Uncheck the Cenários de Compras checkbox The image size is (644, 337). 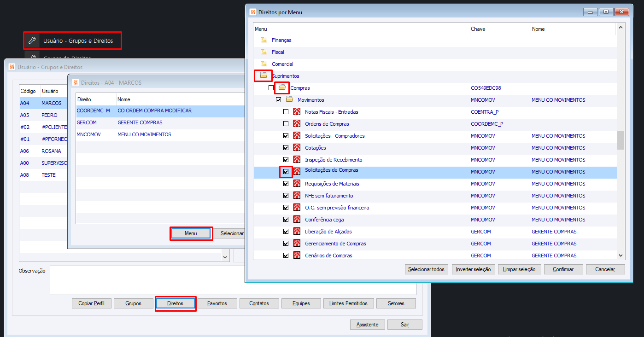pyautogui.click(x=286, y=256)
